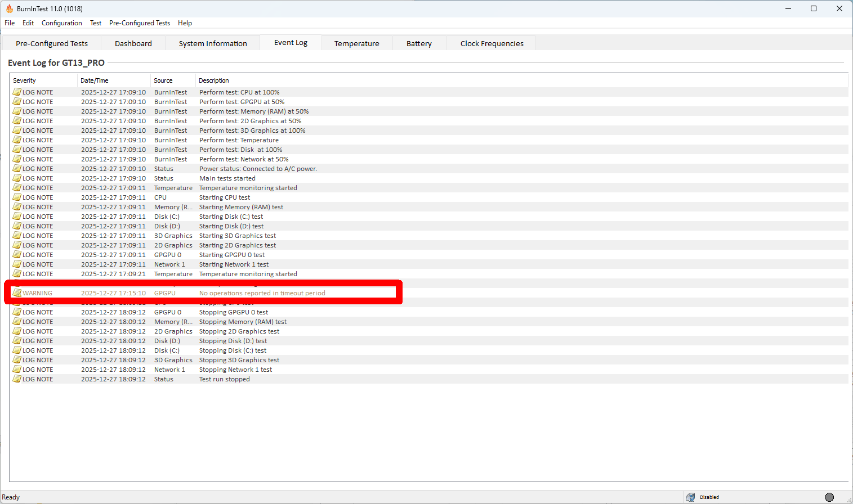Click the Description column header
The image size is (853, 504).
click(x=214, y=80)
